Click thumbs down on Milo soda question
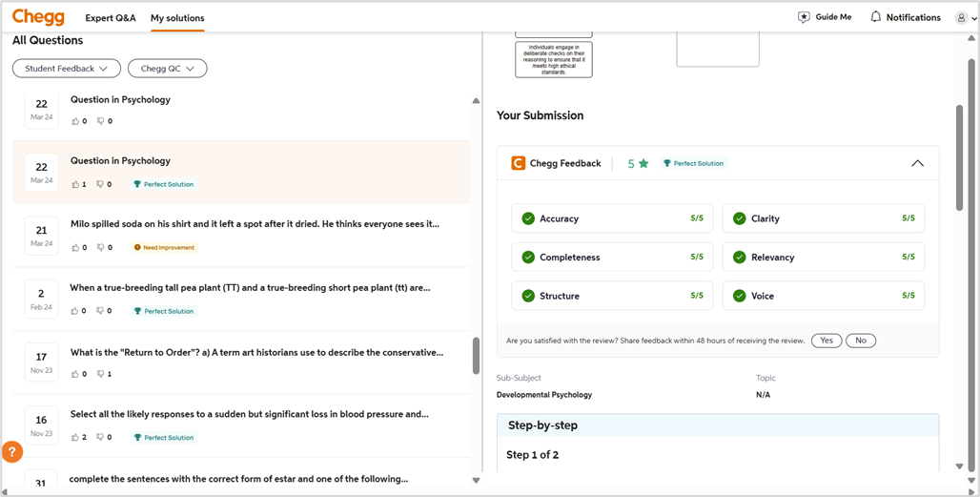The height and width of the screenshot is (497, 980). pos(101,248)
